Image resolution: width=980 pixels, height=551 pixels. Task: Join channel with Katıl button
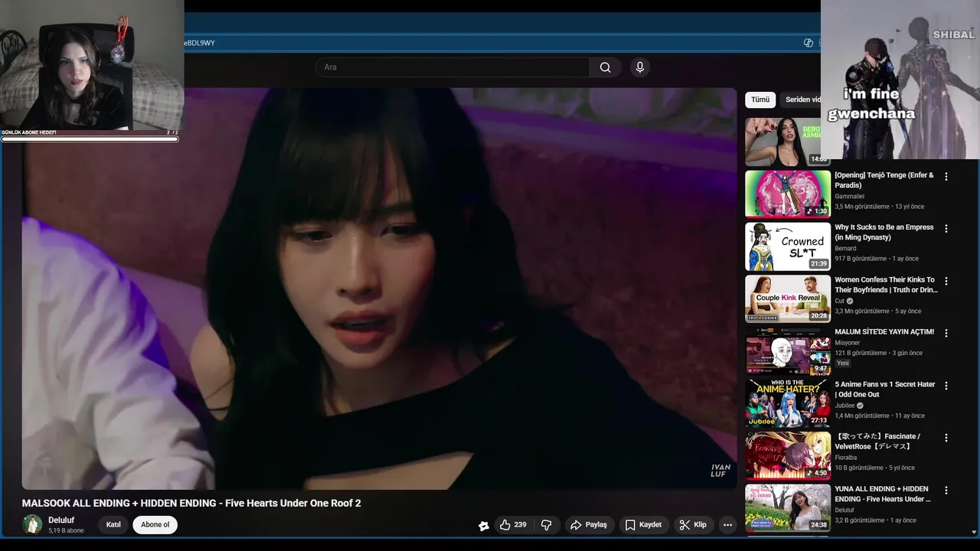coord(113,525)
